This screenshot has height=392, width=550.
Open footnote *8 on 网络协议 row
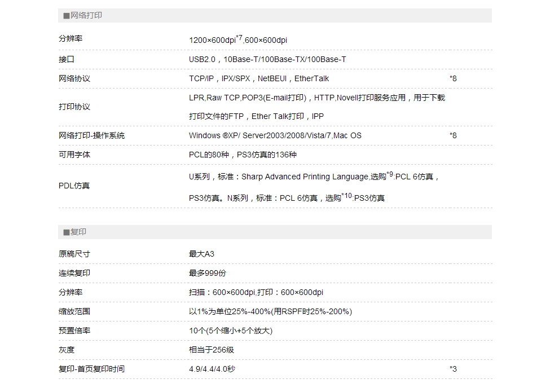tap(454, 78)
